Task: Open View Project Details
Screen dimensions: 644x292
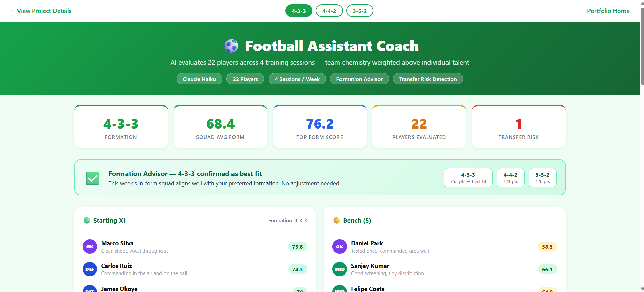Action: click(41, 11)
